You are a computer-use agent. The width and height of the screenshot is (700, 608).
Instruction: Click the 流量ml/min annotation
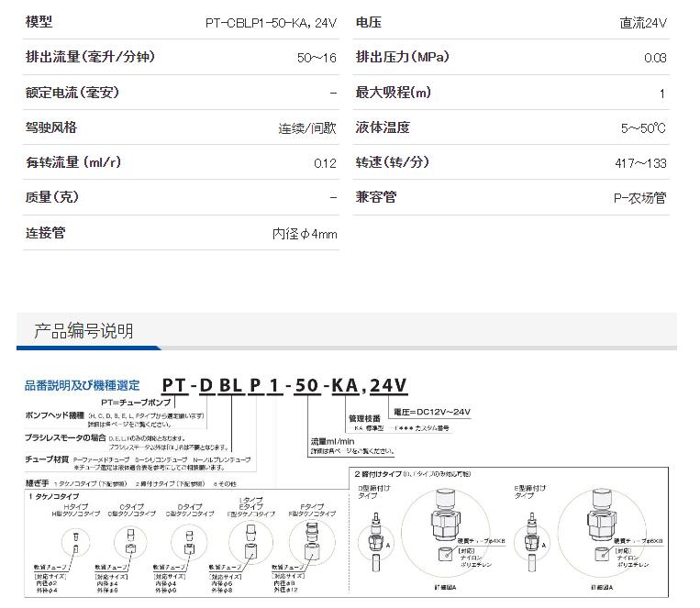[x=333, y=441]
